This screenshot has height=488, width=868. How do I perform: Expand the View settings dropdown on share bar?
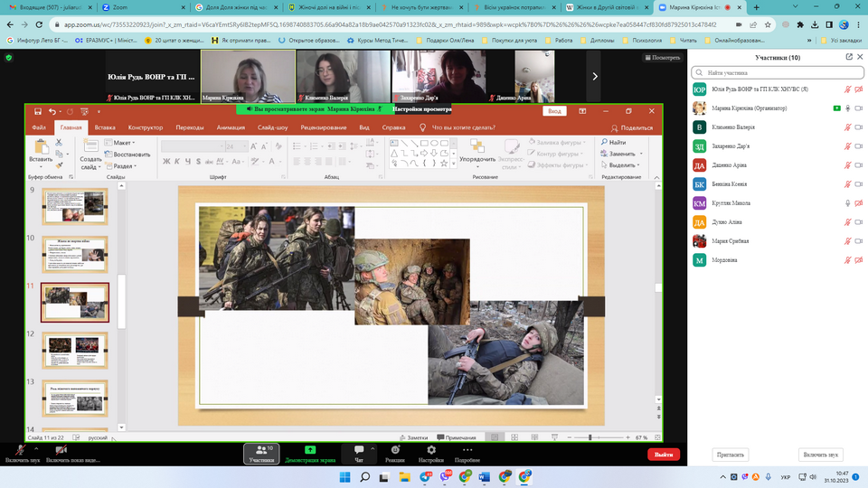coord(422,108)
